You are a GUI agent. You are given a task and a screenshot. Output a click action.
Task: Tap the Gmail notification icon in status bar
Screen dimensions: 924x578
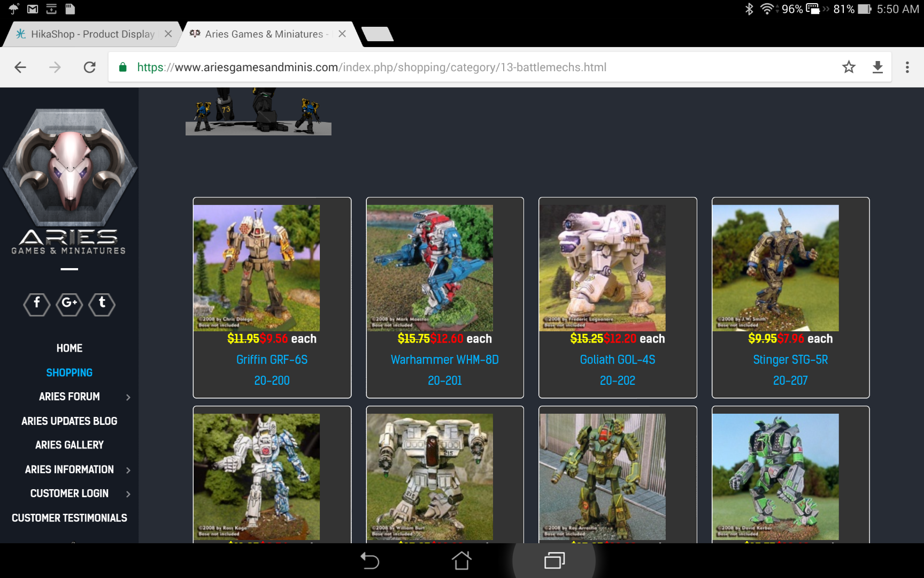[x=33, y=9]
